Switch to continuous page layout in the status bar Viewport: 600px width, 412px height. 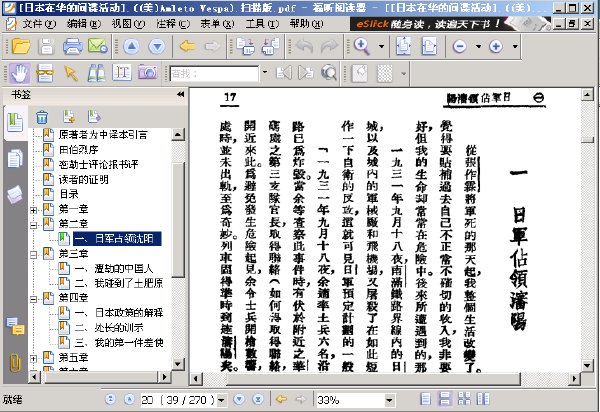445,399
